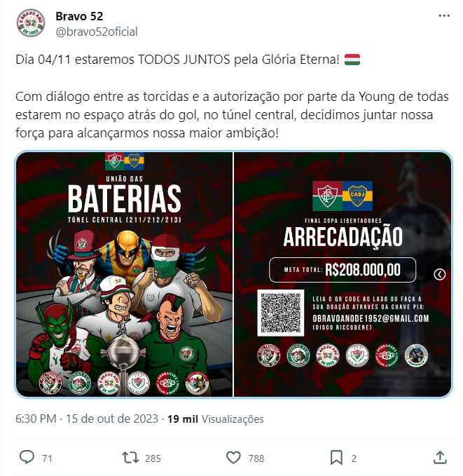
Task: Click the circular arrow on right image
Action: (440, 274)
